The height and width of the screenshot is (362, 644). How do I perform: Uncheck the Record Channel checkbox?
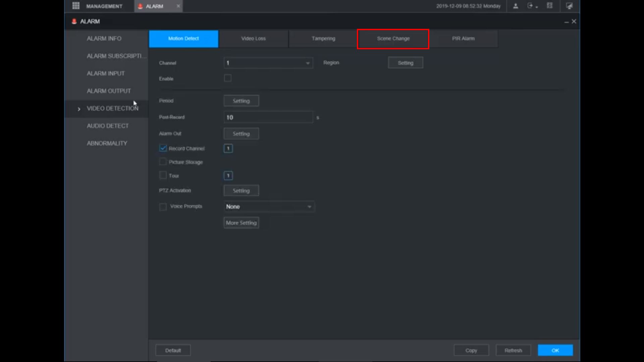[x=163, y=148]
